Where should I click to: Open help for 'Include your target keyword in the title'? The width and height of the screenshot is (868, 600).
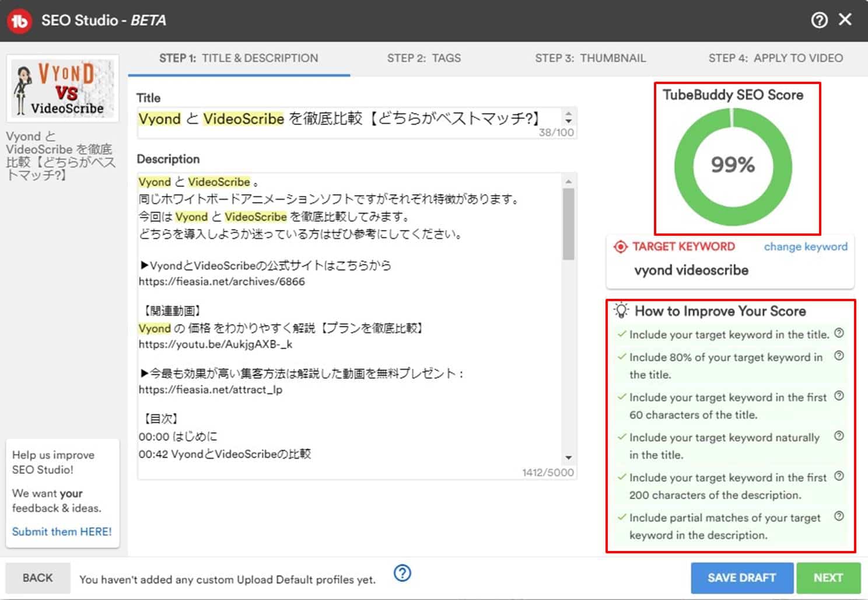point(839,333)
